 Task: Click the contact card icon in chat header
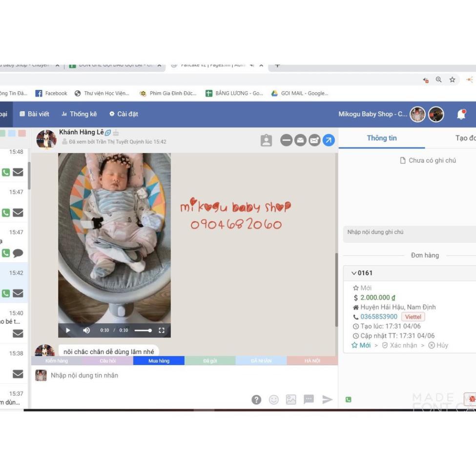pyautogui.click(x=266, y=141)
